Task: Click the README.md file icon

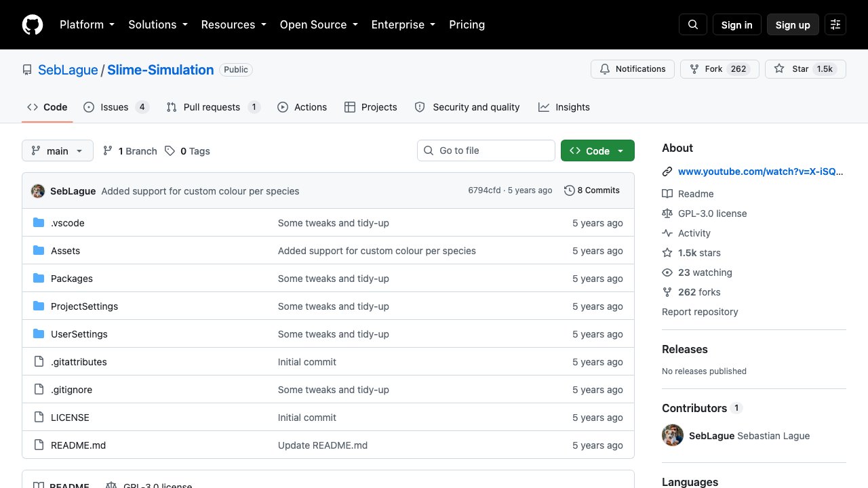Action: coord(39,445)
